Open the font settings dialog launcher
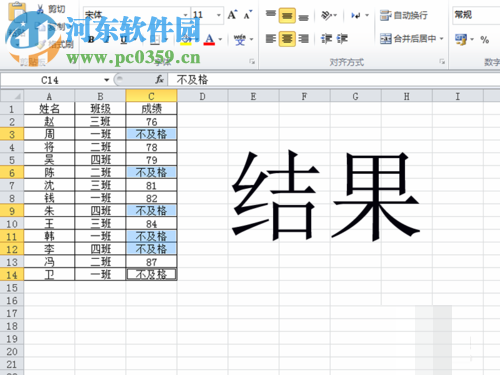Screen dimensions: 500x375 point(252,61)
